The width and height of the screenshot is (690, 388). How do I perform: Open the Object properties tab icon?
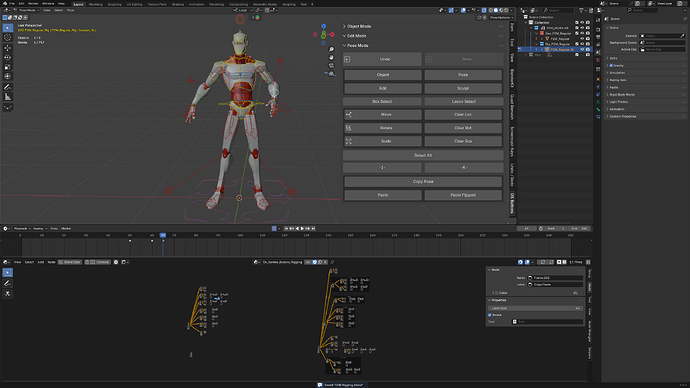598,79
